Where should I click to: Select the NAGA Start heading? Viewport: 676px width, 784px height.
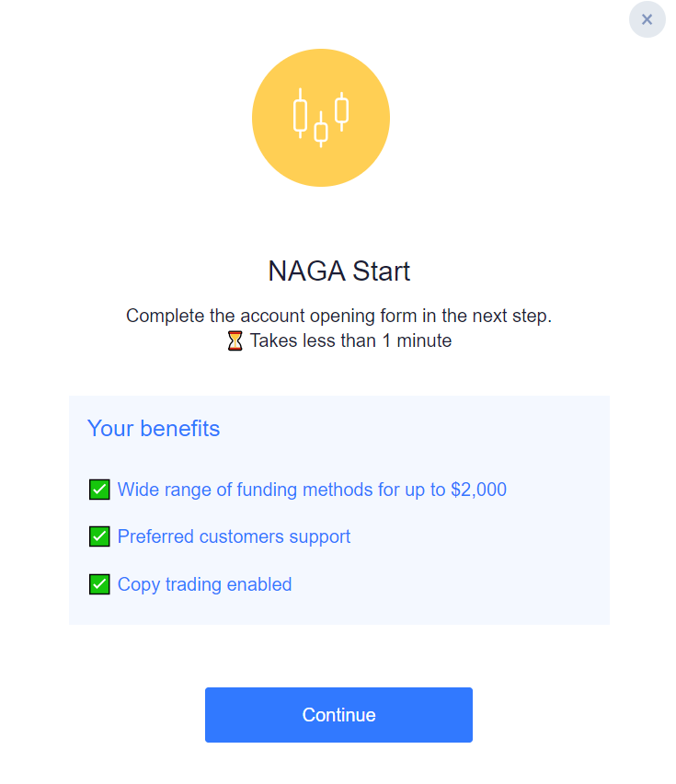tap(338, 271)
